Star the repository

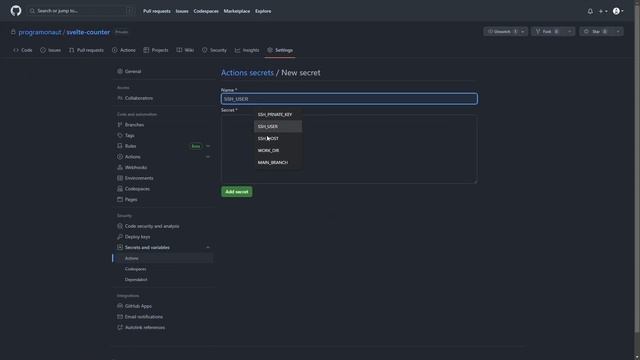(596, 31)
